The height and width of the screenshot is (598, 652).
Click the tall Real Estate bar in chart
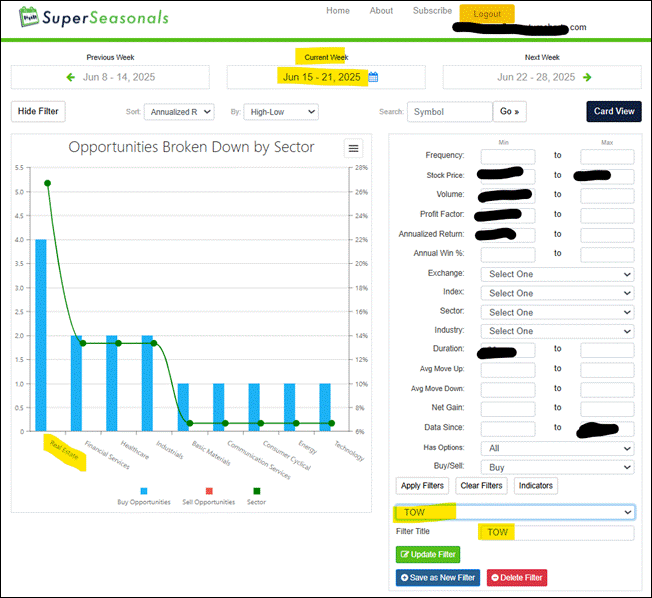41,335
